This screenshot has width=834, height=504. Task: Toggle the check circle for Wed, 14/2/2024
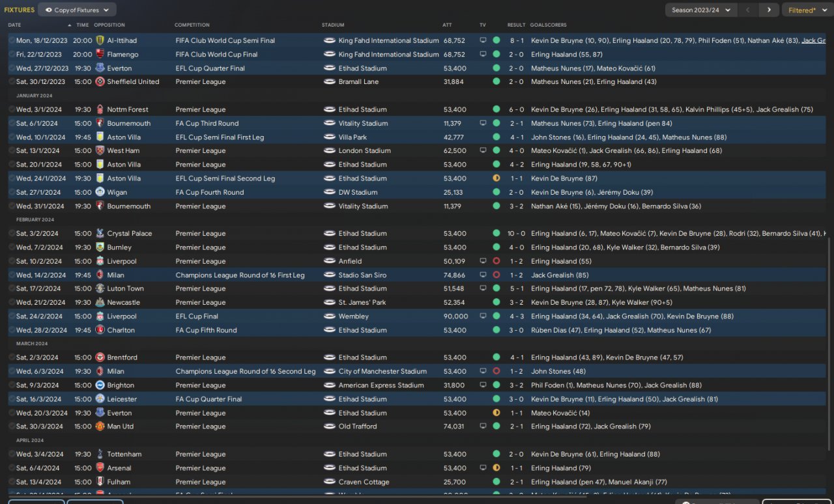click(11, 275)
